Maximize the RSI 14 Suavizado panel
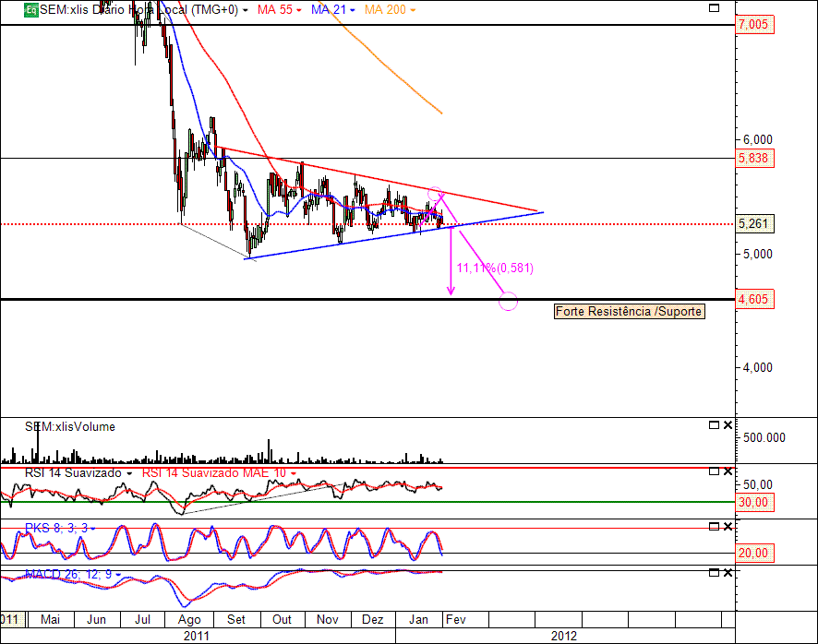The width and height of the screenshot is (818, 644). click(713, 471)
